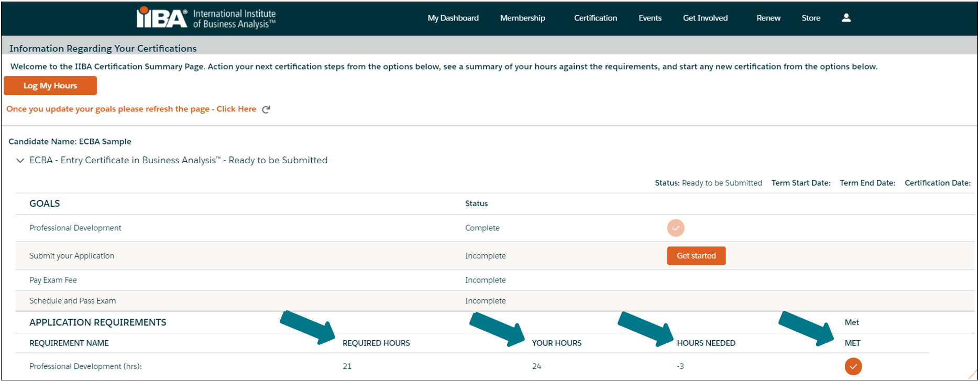
Task: Click the Term End Date label
Action: click(x=867, y=183)
